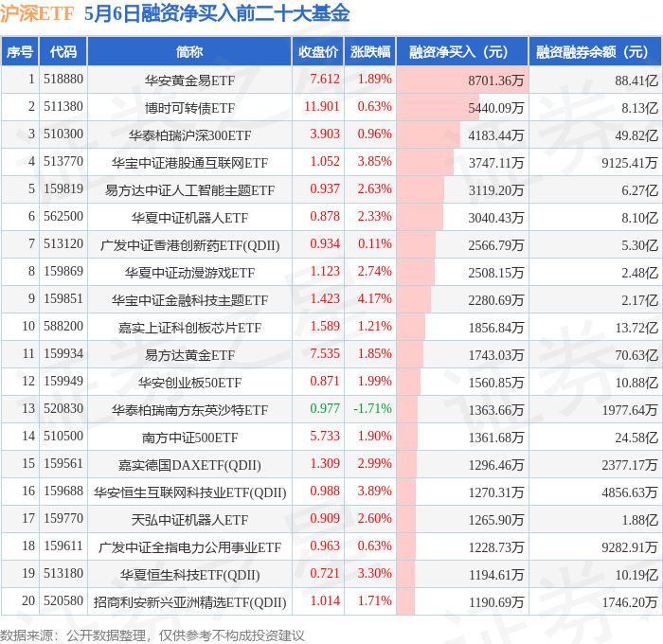Click net buy value 1296.46万
663x644 pixels.
495,465
